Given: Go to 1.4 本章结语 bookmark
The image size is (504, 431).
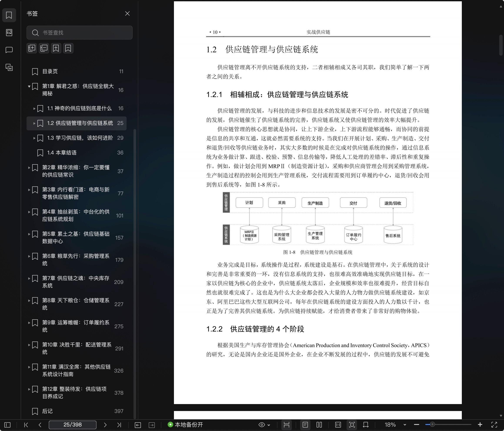Looking at the screenshot, I should 76,153.
